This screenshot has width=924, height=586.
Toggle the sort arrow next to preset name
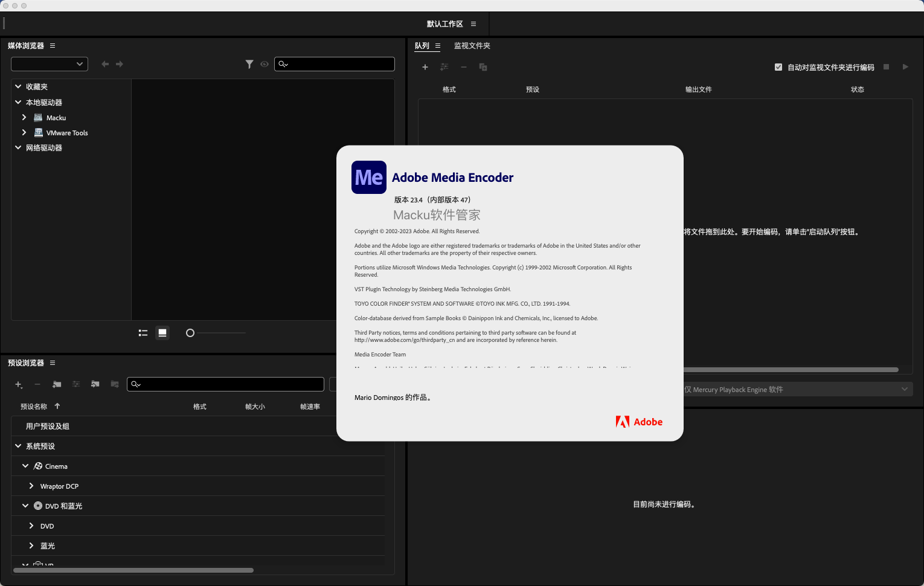tap(57, 407)
